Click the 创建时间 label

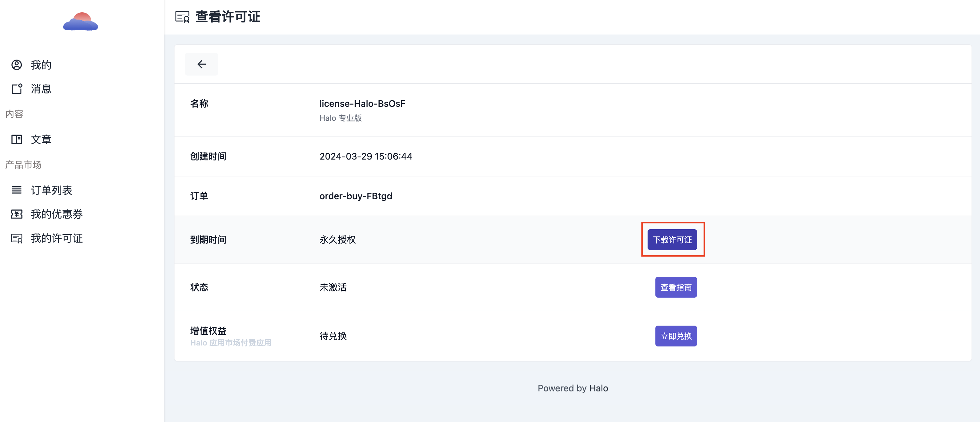pos(208,156)
